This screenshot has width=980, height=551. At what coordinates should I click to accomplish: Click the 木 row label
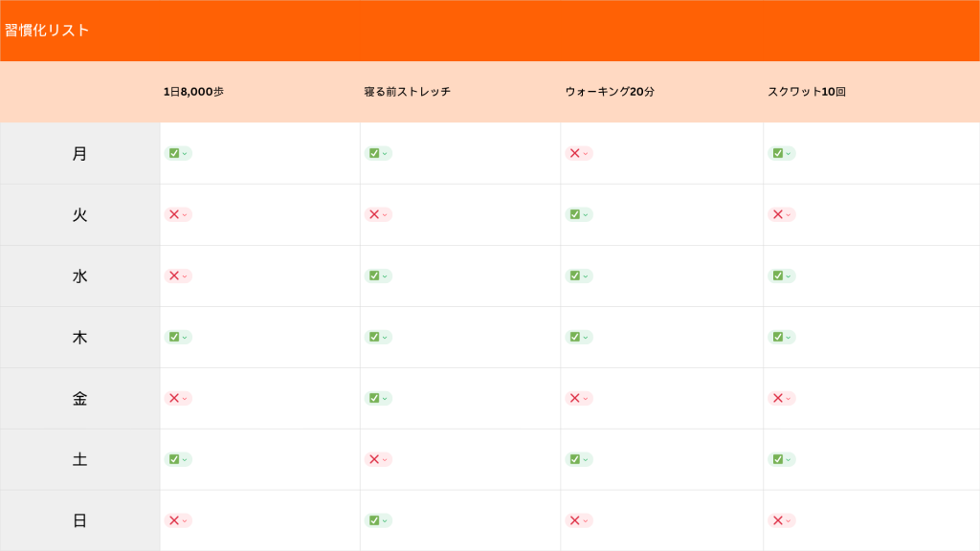79,337
